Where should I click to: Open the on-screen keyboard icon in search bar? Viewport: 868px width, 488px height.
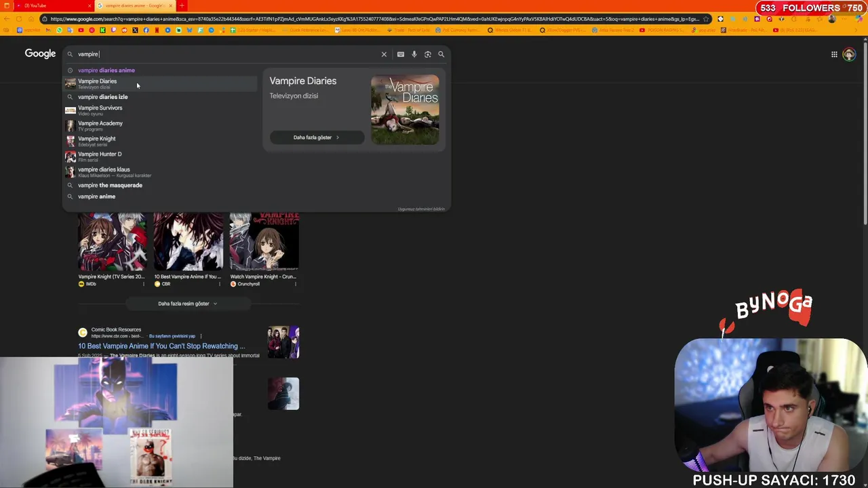tap(401, 54)
